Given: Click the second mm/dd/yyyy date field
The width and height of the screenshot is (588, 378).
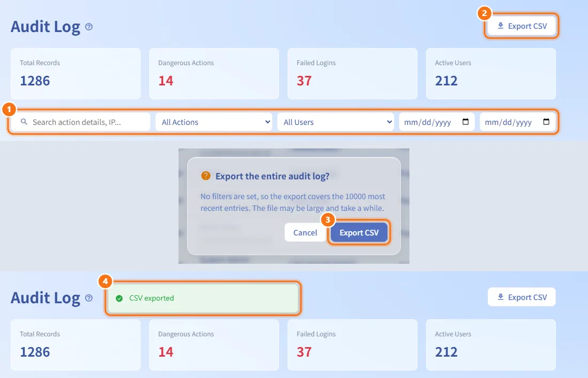Looking at the screenshot, I should coord(517,122).
